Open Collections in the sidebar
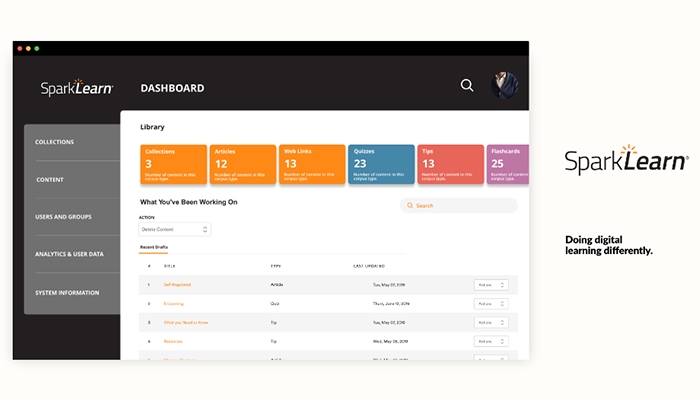700x400 pixels. [54, 142]
